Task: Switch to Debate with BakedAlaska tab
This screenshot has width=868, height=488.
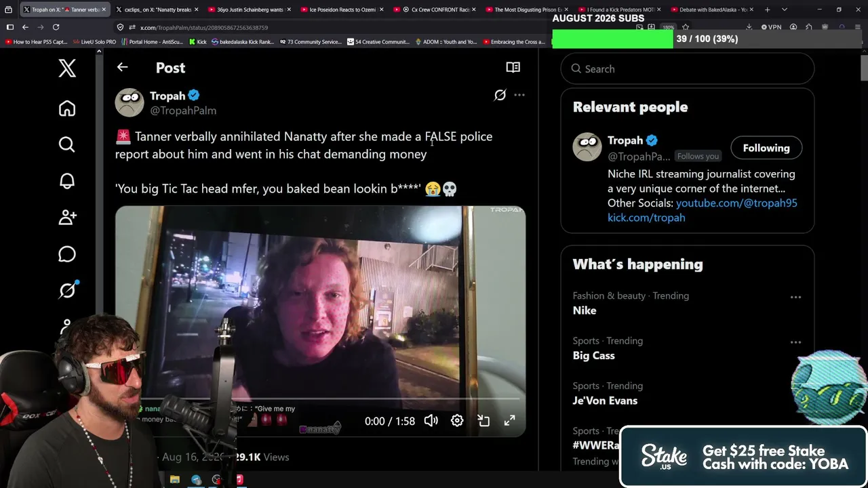Action: coord(712,9)
